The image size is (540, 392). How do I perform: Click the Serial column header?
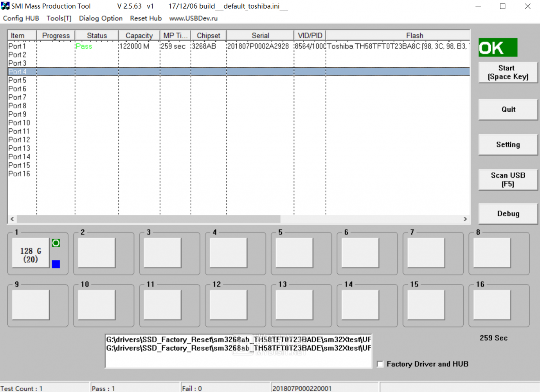260,35
